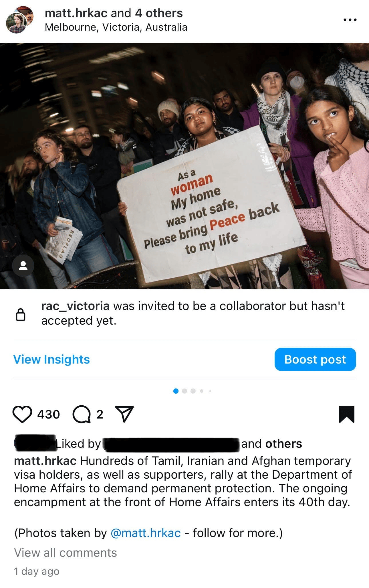The height and width of the screenshot is (588, 369).
Task: Open 430 likes count
Action: tap(49, 414)
